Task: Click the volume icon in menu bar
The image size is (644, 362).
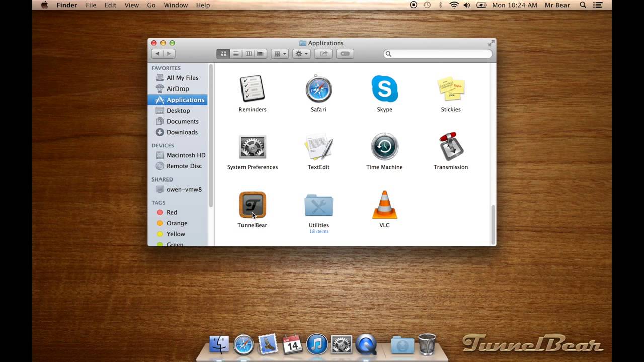Action: tap(467, 5)
